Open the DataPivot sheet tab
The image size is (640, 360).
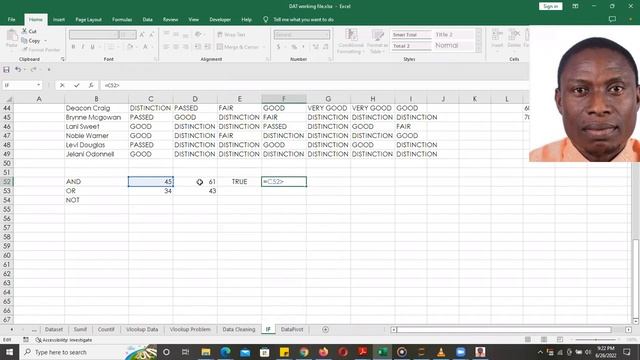[292, 329]
